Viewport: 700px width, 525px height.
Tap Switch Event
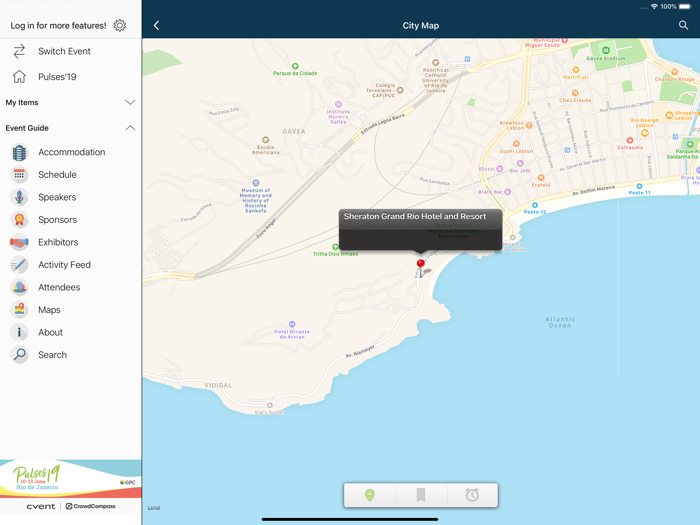tap(64, 51)
